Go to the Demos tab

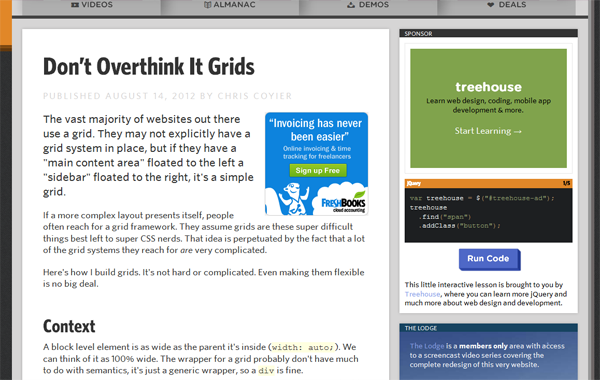(x=368, y=5)
